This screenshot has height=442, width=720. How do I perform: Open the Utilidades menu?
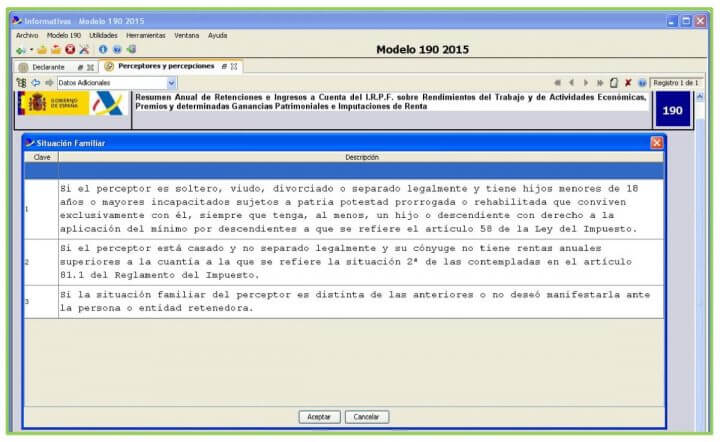(x=103, y=35)
